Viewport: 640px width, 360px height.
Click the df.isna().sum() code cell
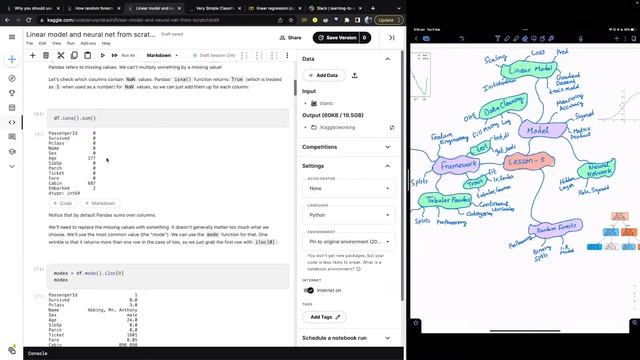[168, 118]
